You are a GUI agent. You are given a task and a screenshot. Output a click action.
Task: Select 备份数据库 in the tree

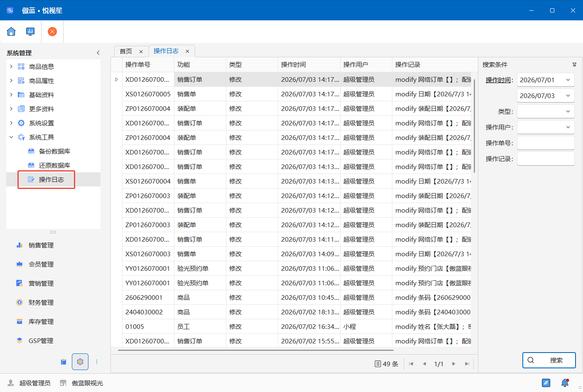[x=54, y=151]
